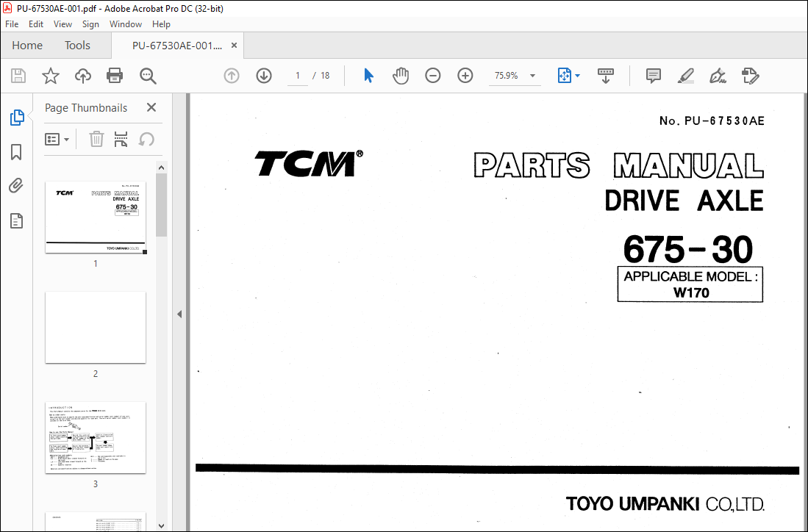Switch to the Home tab
The width and height of the screenshot is (808, 532).
click(x=27, y=46)
